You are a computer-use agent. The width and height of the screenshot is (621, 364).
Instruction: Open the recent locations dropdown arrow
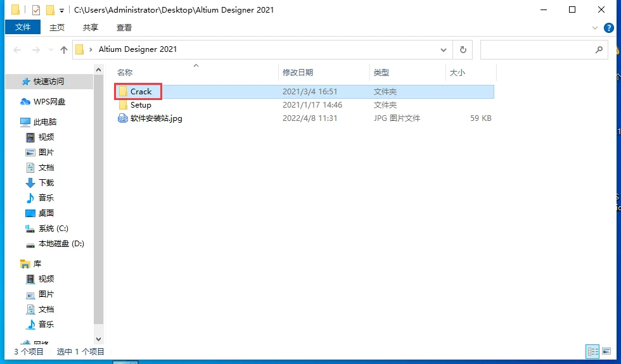click(x=51, y=50)
